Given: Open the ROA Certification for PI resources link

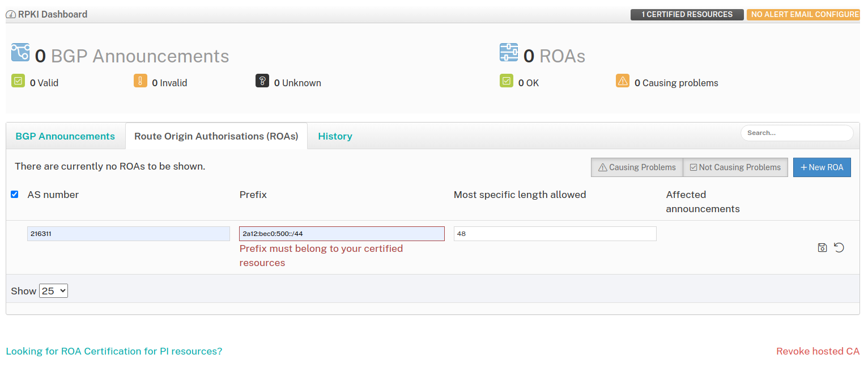Looking at the screenshot, I should 114,351.
